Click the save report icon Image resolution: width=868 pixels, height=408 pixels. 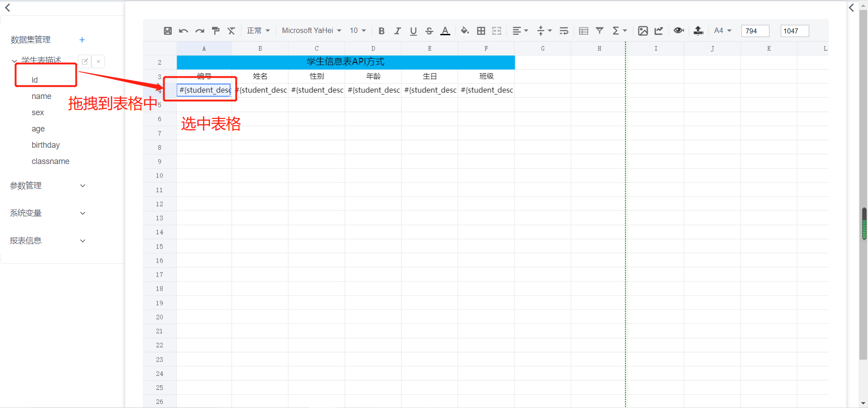168,31
